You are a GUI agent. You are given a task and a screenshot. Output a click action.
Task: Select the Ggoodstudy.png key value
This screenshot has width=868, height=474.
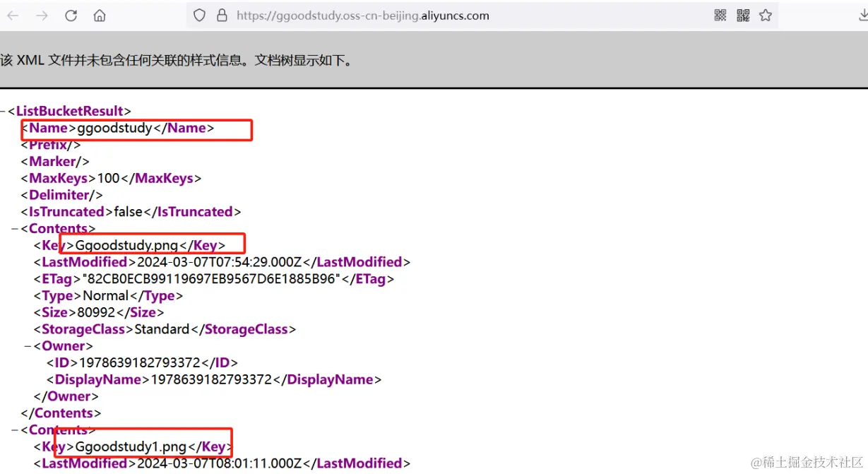(127, 246)
